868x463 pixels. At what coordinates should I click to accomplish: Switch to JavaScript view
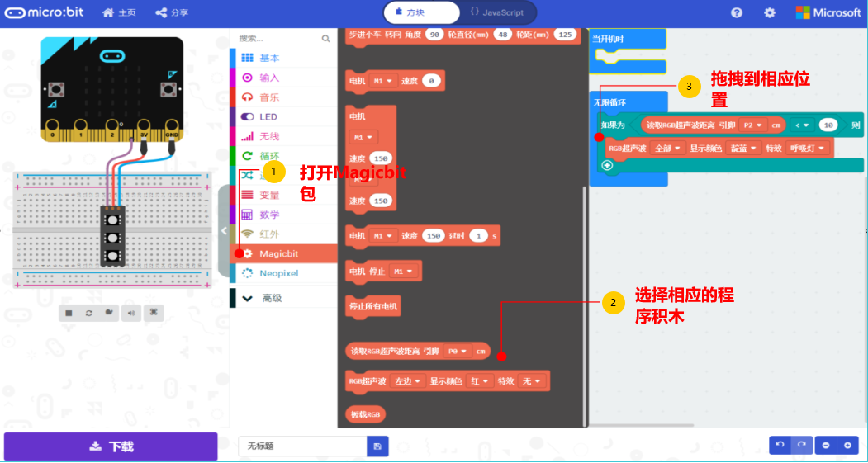tap(496, 12)
